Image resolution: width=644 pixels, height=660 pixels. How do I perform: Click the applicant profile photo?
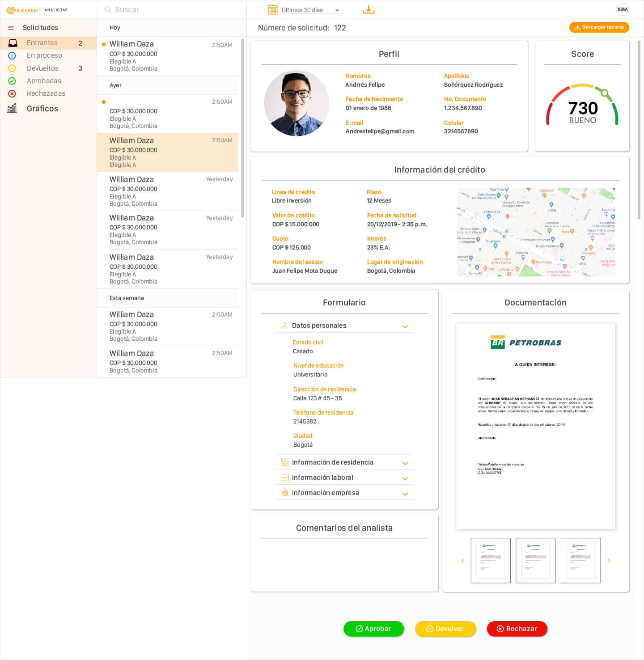297,103
